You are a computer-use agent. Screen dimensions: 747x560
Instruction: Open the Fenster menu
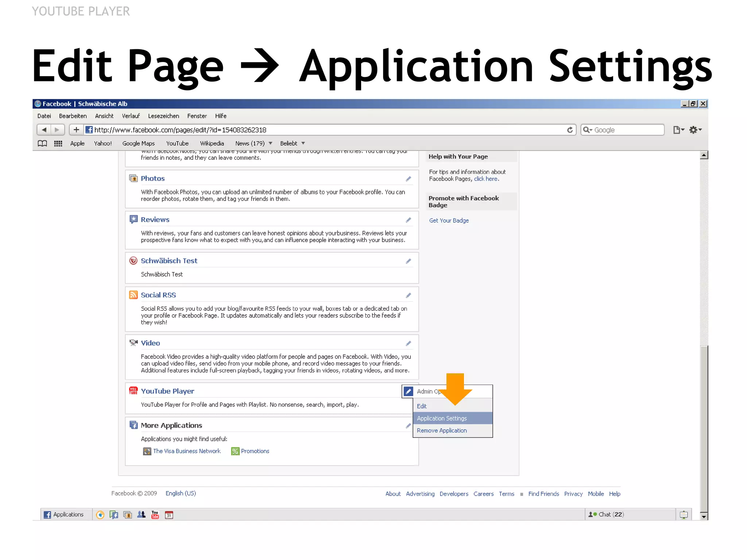pyautogui.click(x=197, y=116)
